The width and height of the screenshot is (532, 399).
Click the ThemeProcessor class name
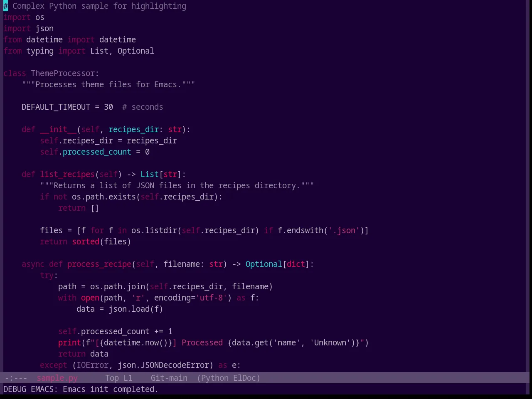[63, 73]
